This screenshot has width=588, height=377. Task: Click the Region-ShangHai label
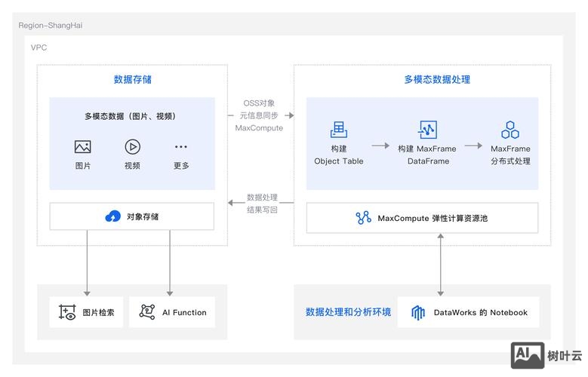click(x=51, y=26)
